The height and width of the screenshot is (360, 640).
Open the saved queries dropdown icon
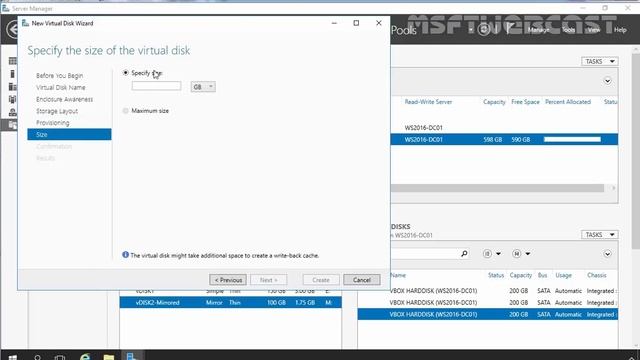[x=521, y=254]
